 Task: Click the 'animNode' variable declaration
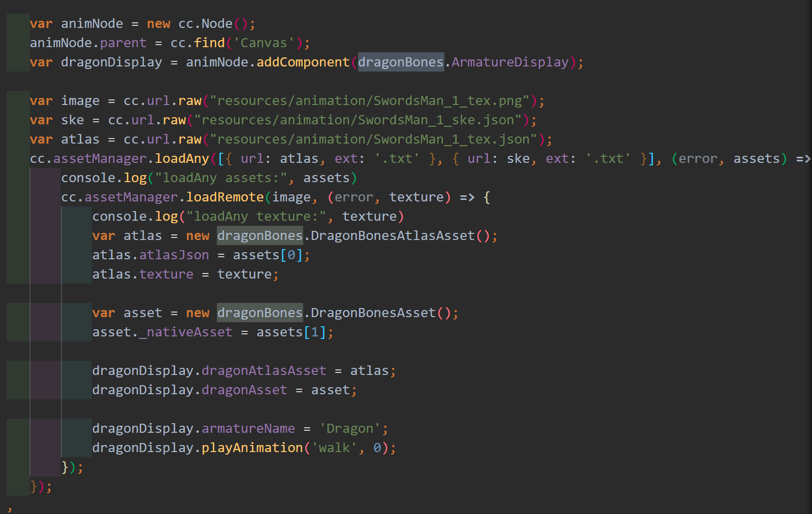click(x=92, y=23)
